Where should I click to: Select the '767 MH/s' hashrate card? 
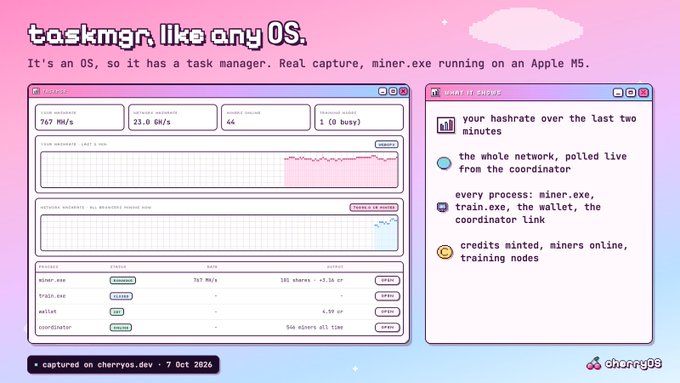pyautogui.click(x=80, y=117)
